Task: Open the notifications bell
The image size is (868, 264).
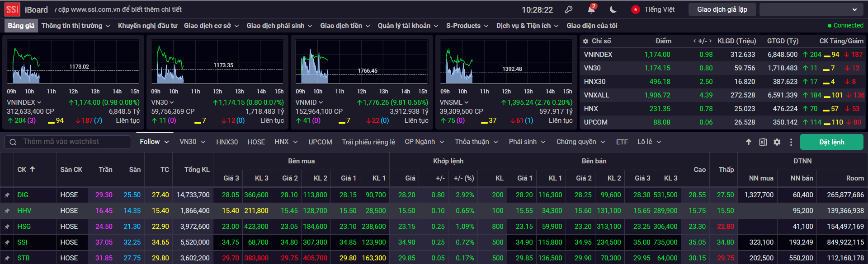Action: pos(591,9)
